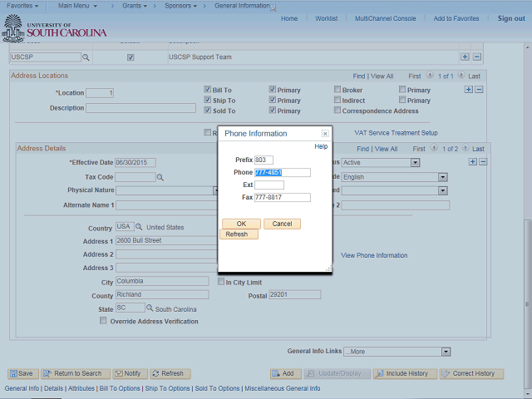This screenshot has height=399, width=532.
Task: Uncheck the Ship To checkbox
Action: (x=207, y=100)
